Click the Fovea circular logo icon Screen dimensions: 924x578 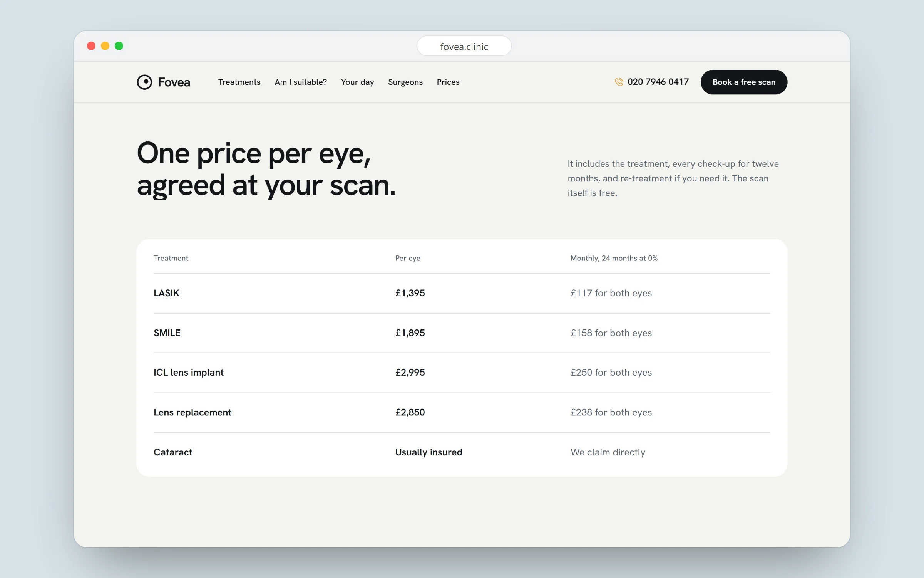pos(144,82)
